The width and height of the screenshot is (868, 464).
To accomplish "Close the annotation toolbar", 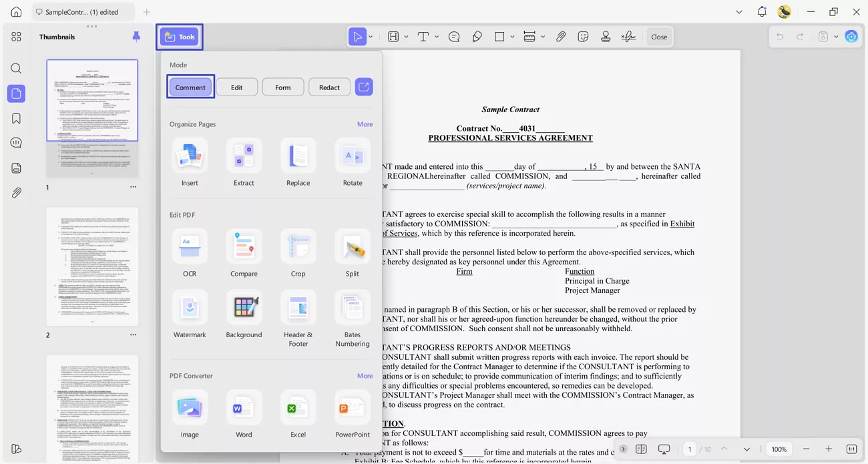I will 659,37.
